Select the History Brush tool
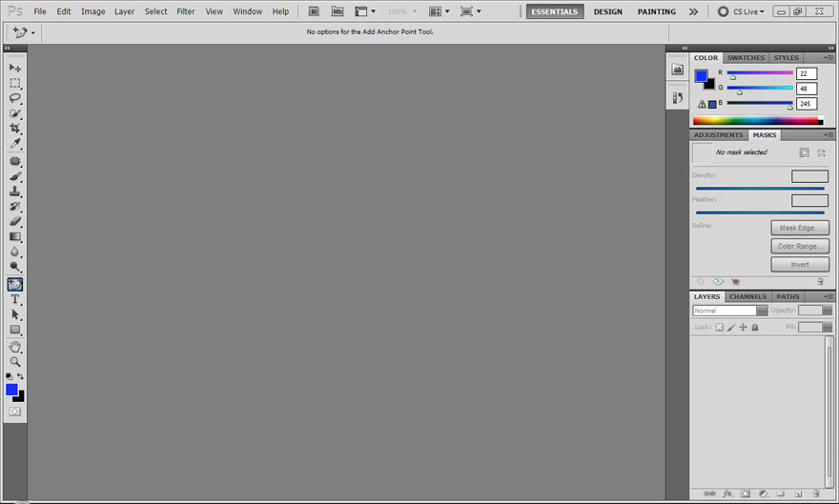 [x=15, y=206]
